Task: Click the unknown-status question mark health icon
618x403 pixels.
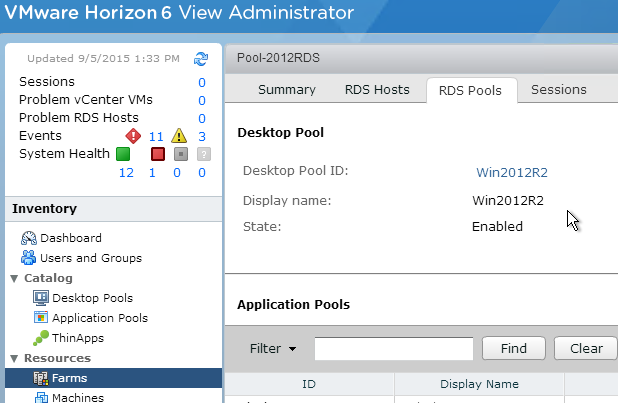Action: click(204, 154)
